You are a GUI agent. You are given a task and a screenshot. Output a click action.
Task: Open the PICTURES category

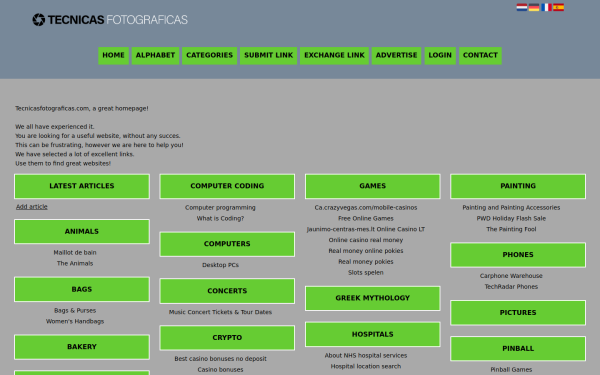[518, 313]
